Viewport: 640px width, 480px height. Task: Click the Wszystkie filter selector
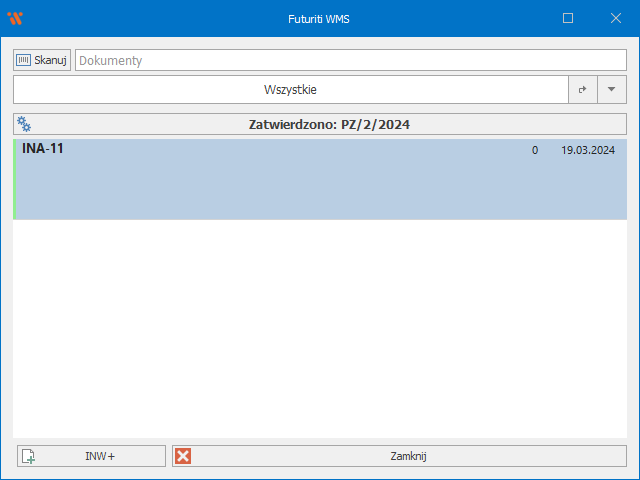[290, 90]
